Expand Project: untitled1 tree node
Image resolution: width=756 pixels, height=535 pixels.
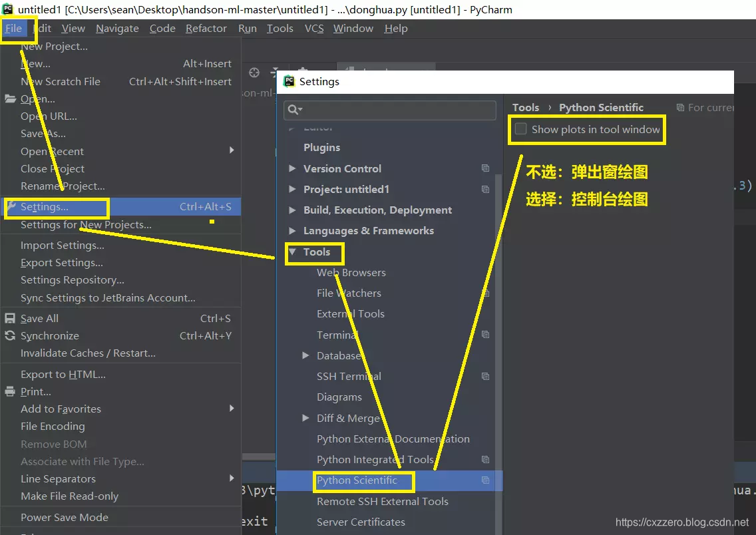click(291, 189)
